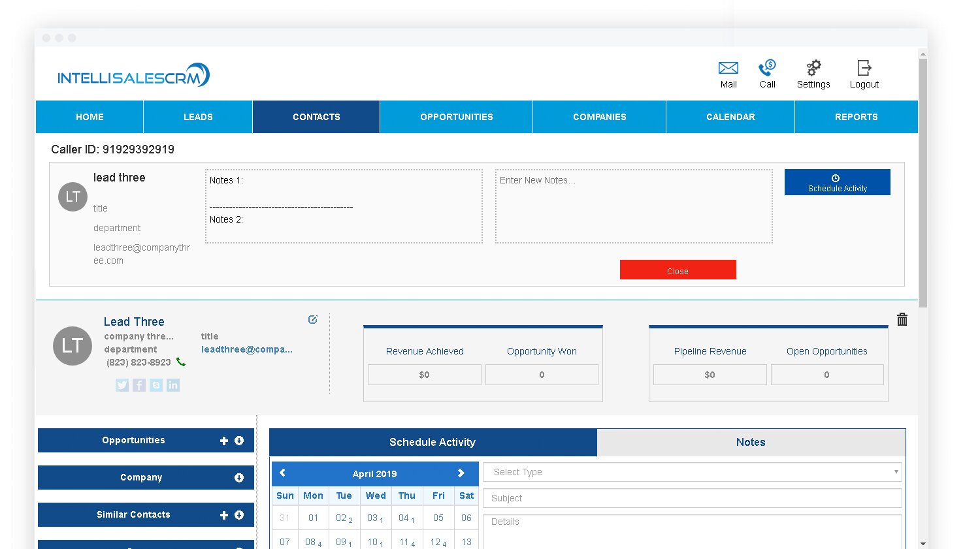Click the Call phone icon in header
The height and width of the screenshot is (549, 980).
767,69
